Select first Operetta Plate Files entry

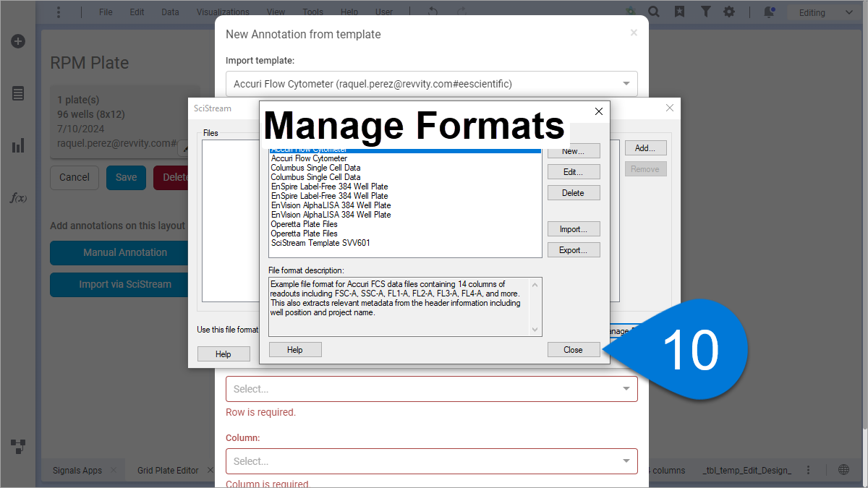click(x=304, y=224)
